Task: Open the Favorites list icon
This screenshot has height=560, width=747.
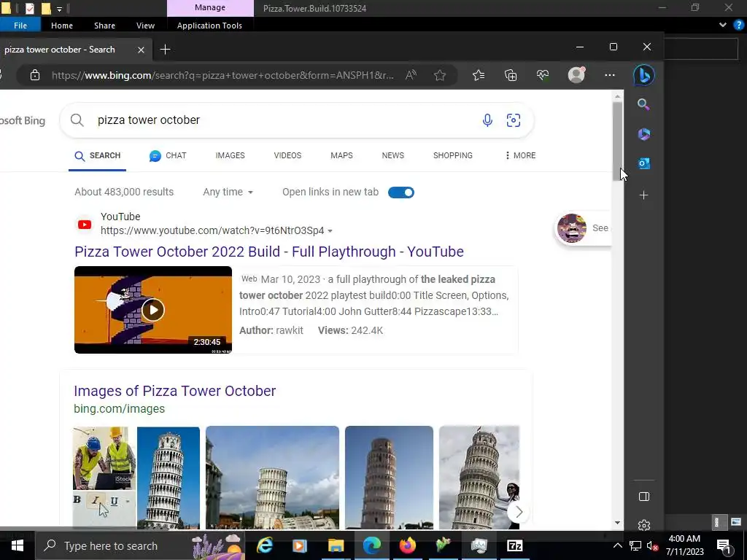Action: (x=479, y=75)
